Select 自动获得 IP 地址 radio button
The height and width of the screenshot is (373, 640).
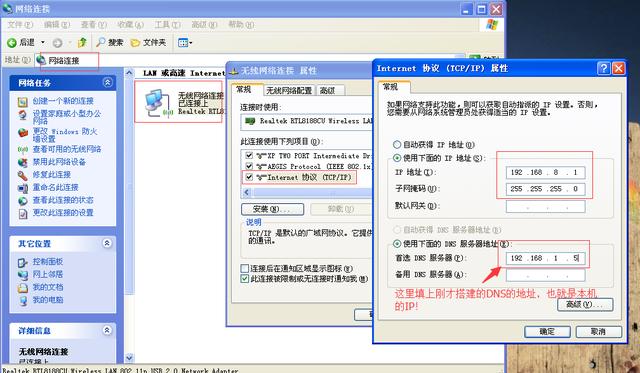(397, 144)
